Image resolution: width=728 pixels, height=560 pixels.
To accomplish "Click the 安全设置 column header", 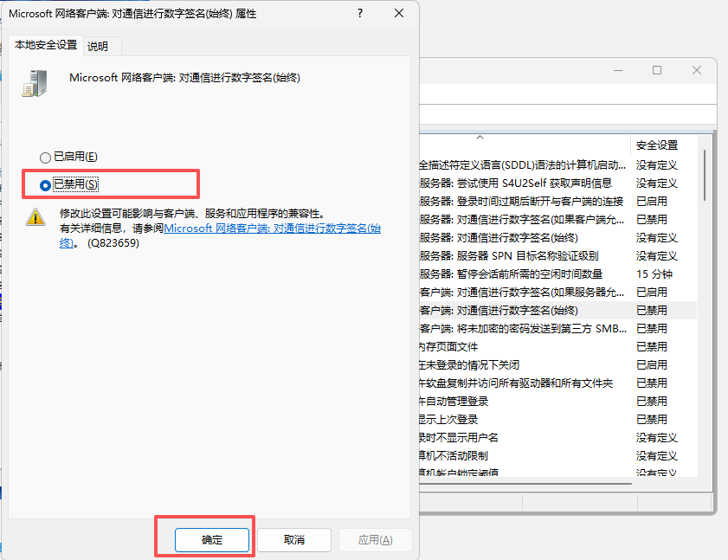I will [657, 145].
